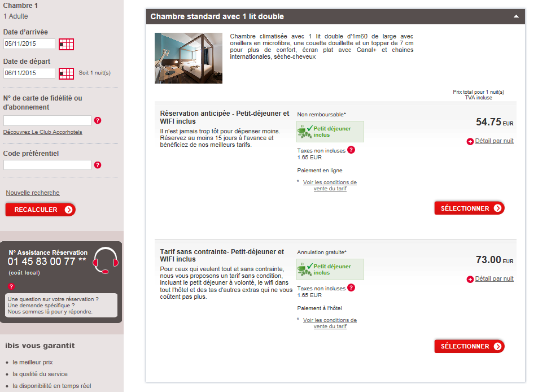
Task: Open the departure date calendar picker
Action: click(66, 73)
